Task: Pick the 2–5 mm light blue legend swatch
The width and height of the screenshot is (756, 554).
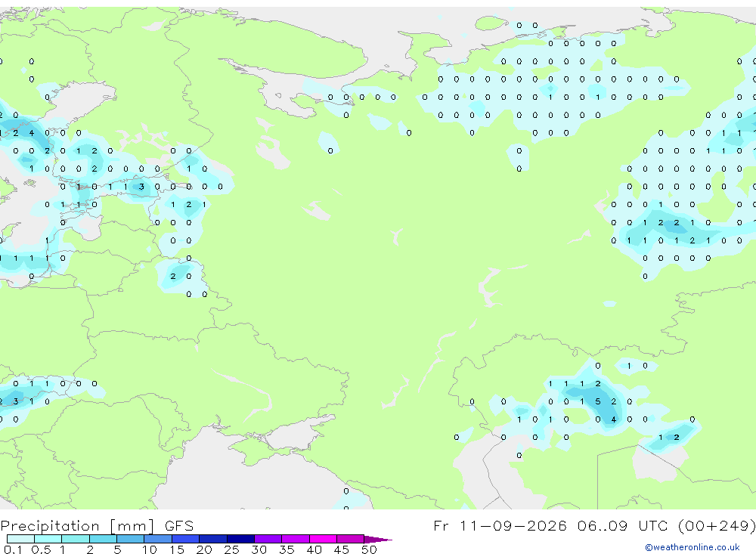Action: tap(103, 539)
